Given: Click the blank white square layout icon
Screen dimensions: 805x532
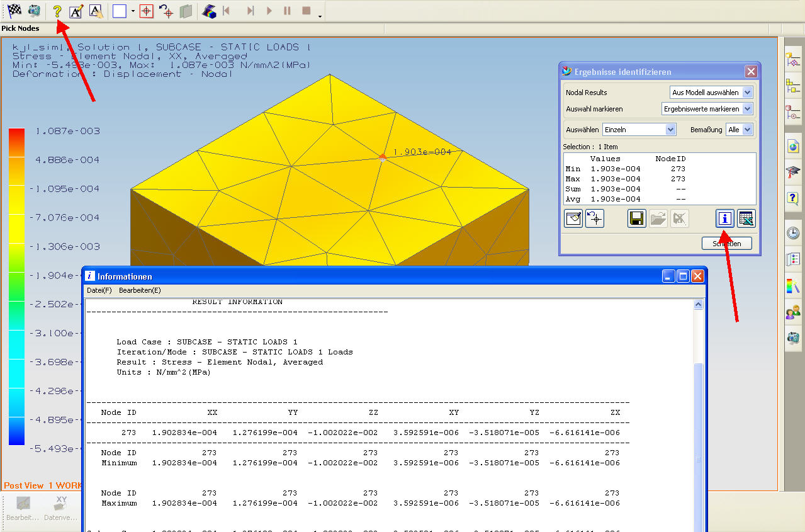Looking at the screenshot, I should (120, 11).
